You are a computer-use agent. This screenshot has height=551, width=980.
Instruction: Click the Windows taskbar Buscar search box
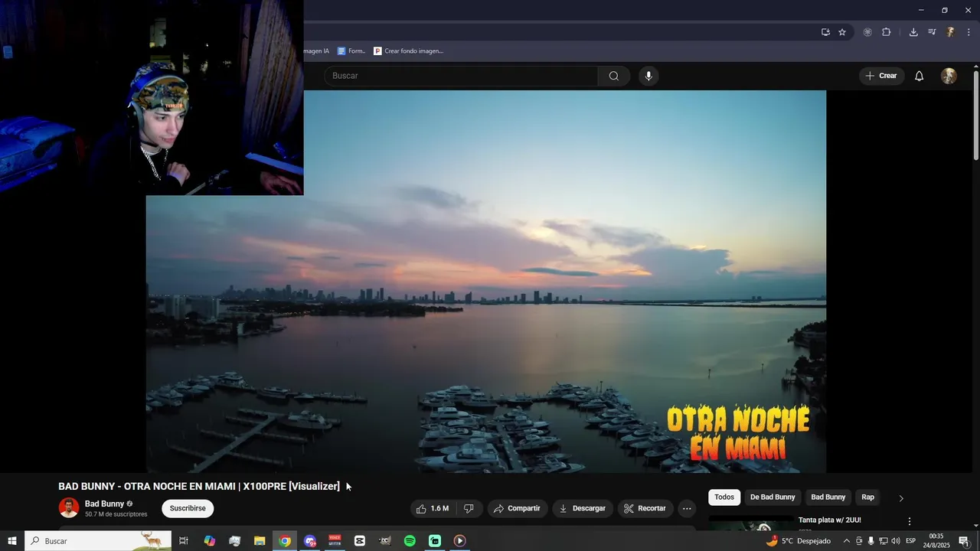pyautogui.click(x=98, y=541)
